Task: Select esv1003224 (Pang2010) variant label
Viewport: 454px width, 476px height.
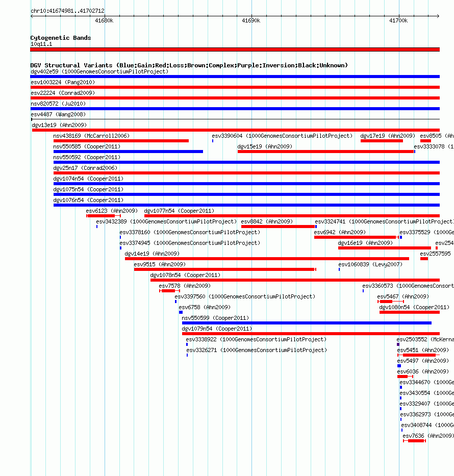Action: click(63, 82)
